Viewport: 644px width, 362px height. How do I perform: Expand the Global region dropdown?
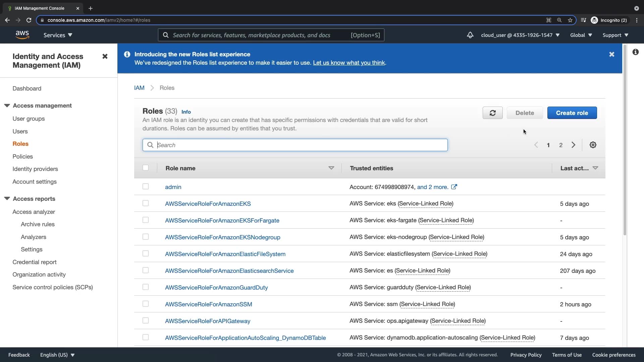[581, 35]
